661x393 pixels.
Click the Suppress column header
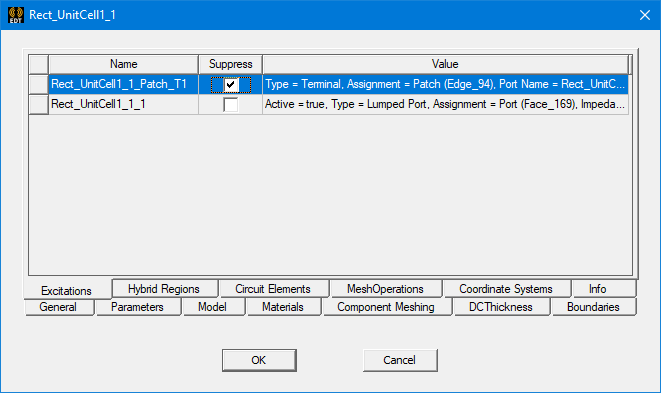coord(231,64)
